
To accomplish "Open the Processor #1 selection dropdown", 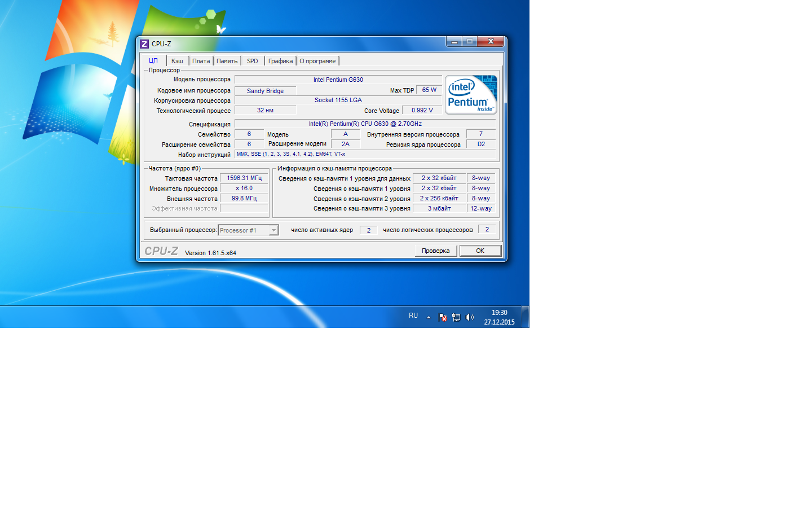I will pyautogui.click(x=273, y=230).
